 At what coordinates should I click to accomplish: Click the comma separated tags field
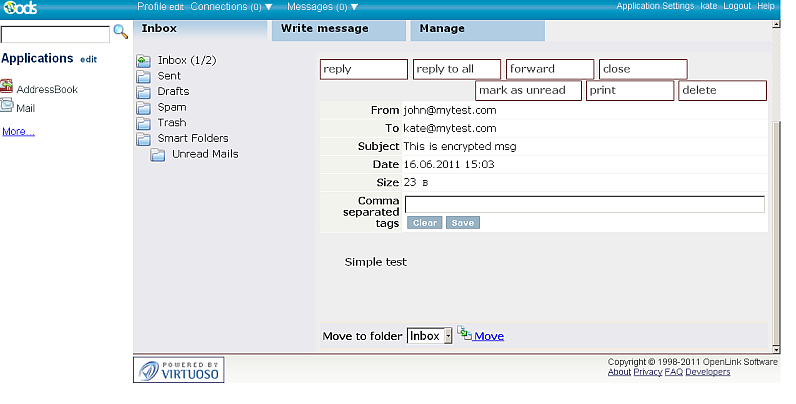click(x=584, y=204)
